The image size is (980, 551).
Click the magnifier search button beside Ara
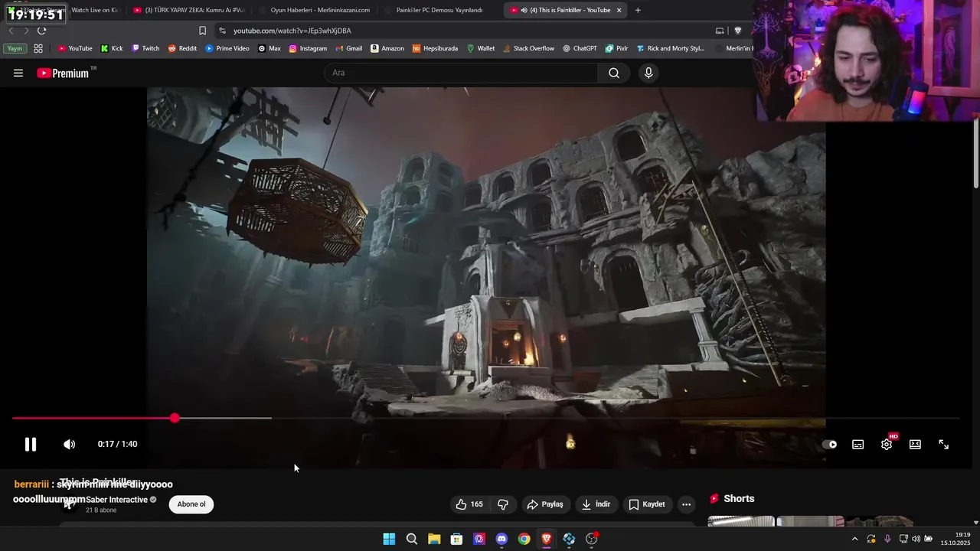click(x=614, y=73)
